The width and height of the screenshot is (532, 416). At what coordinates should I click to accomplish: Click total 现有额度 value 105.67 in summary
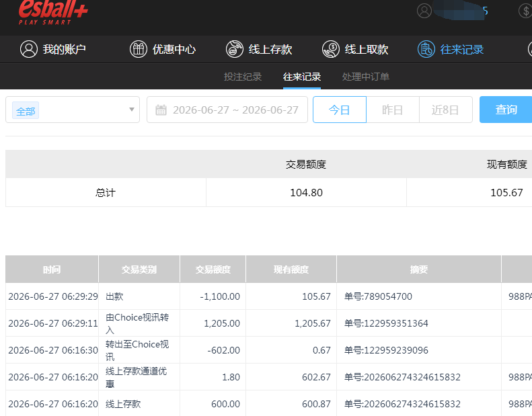(x=506, y=193)
